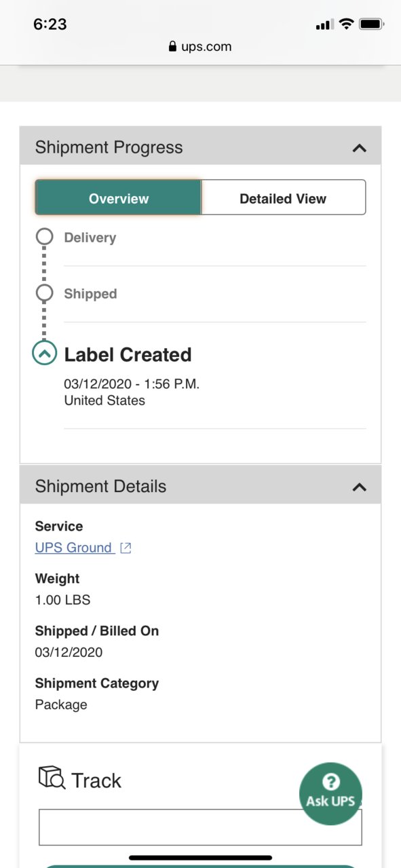Switch to the Detailed View tab

(x=284, y=198)
